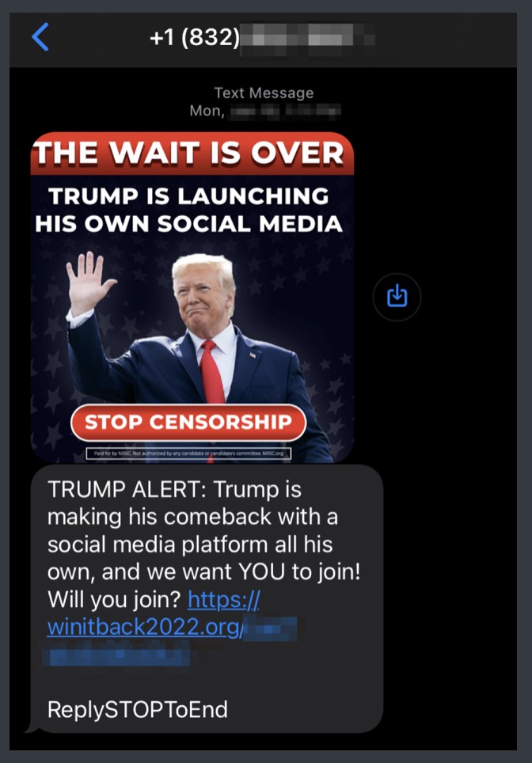Tap the Paid for by NRSC disclaimer
The height and width of the screenshot is (763, 532).
pyautogui.click(x=188, y=454)
